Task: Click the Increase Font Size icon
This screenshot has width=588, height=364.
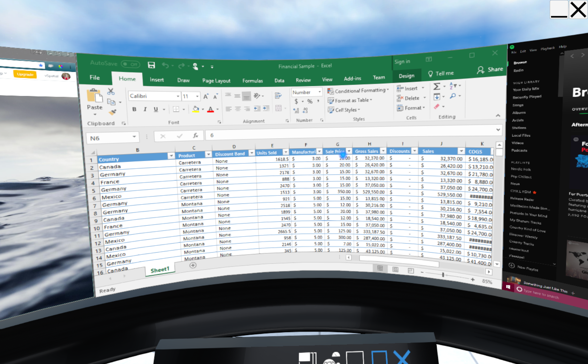Action: pos(206,96)
